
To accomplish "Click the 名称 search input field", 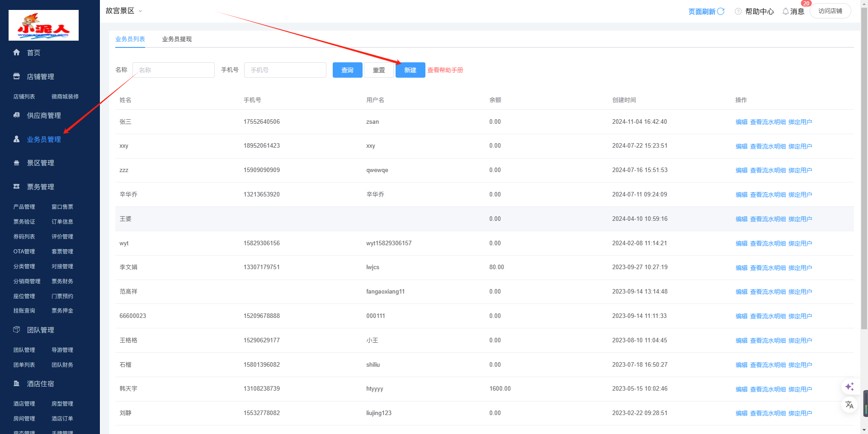I will [174, 70].
